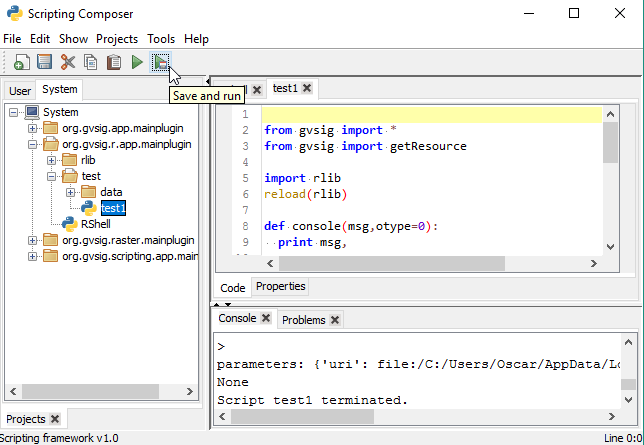Click the Save floppy disk icon
The image size is (644, 445).
point(45,62)
